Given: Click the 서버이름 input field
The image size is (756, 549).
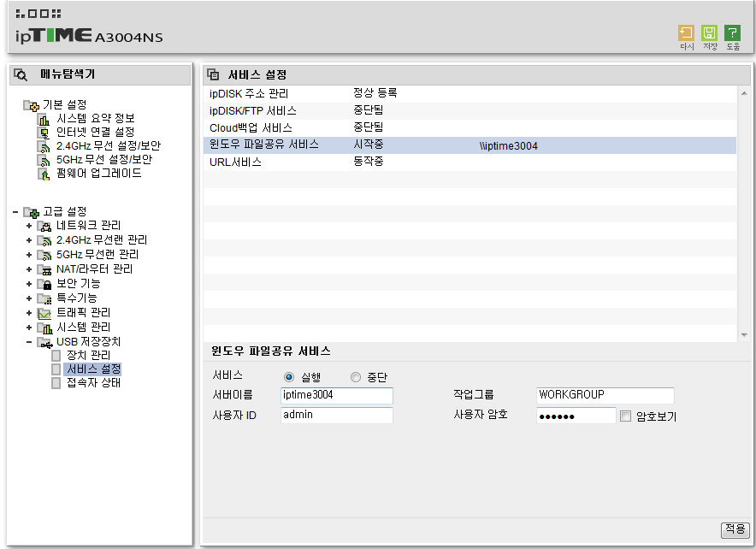Looking at the screenshot, I should pos(337,395).
